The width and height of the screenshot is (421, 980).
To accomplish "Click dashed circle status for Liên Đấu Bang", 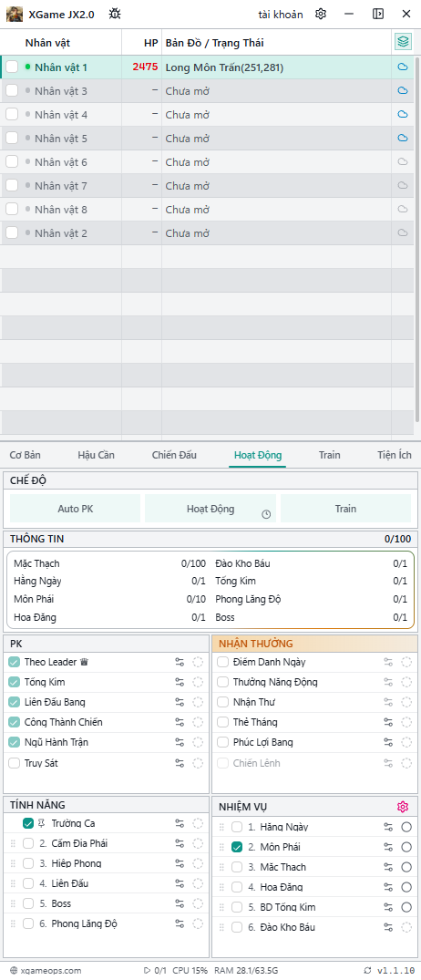I will point(198,702).
